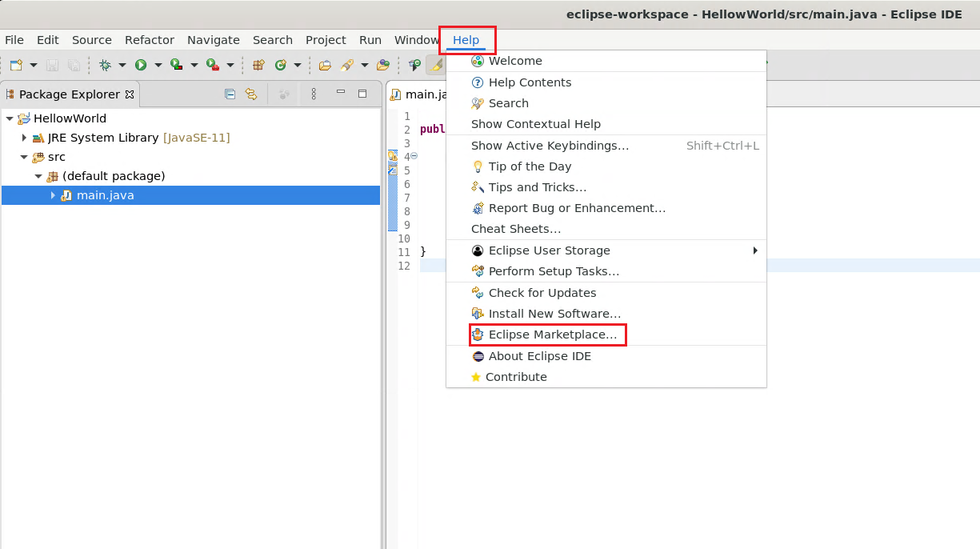Select the src folder
The height and width of the screenshot is (549, 980).
pyautogui.click(x=57, y=157)
